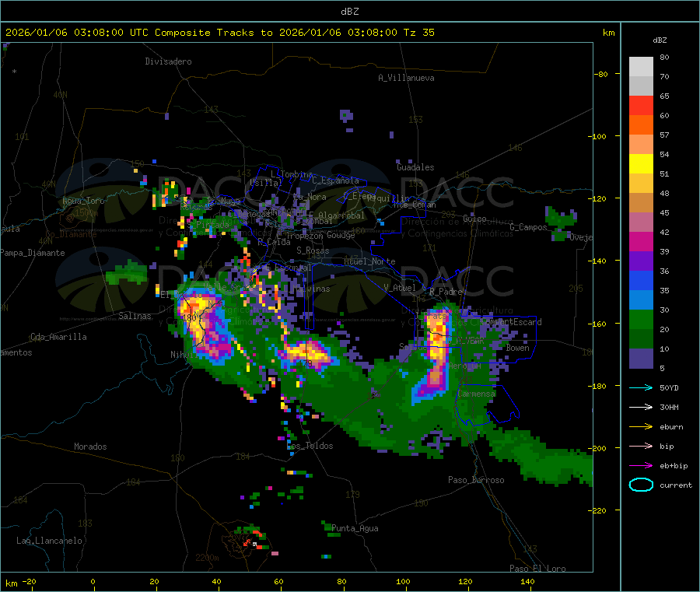The width and height of the screenshot is (700, 592).
Task: Click the G_Campos map label
Action: tap(529, 227)
